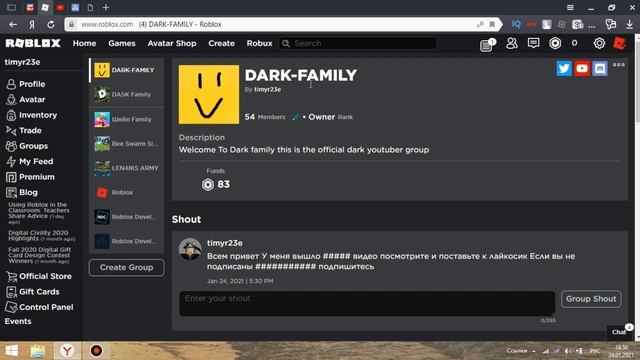640x360 pixels.
Task: Open the red Roblox avatar icon
Action: (x=620, y=43)
